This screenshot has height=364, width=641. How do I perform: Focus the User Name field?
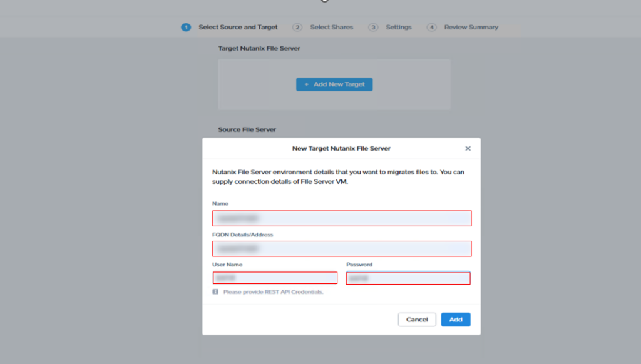point(275,278)
